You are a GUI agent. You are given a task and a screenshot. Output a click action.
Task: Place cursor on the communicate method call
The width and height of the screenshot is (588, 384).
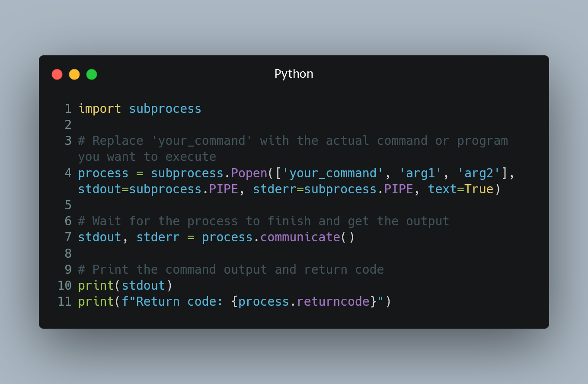(300, 237)
